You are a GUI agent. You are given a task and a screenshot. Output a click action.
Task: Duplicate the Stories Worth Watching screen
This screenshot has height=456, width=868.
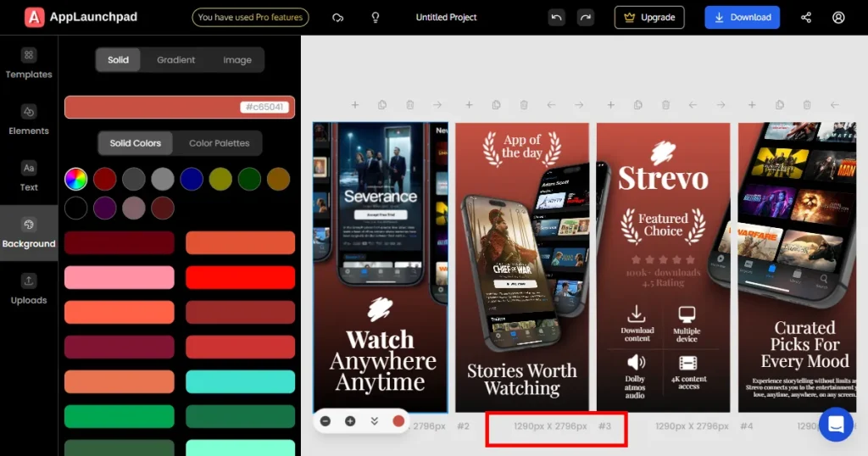pos(496,104)
